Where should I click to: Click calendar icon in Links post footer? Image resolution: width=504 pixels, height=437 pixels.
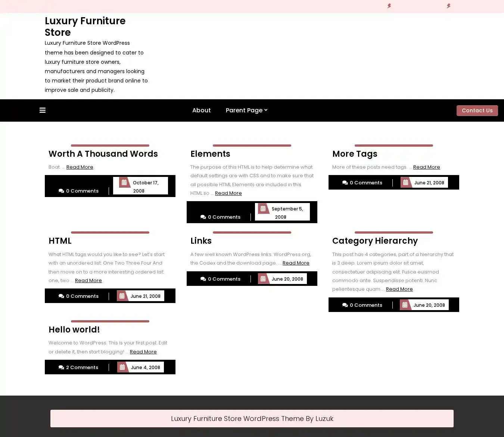point(263,279)
